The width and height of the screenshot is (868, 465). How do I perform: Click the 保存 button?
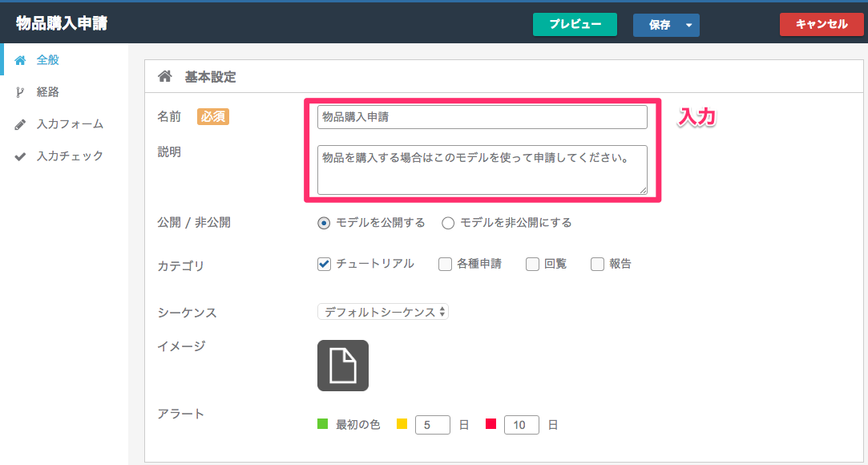tap(660, 25)
